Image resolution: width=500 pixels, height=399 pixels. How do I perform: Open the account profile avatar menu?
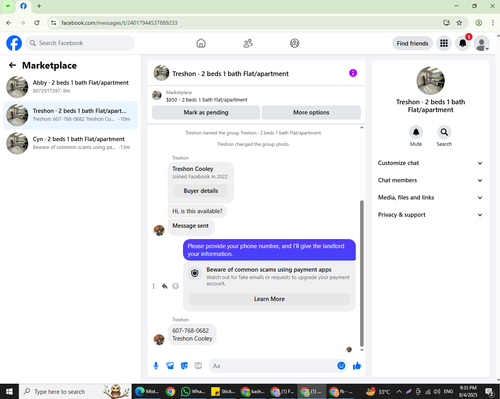[482, 43]
